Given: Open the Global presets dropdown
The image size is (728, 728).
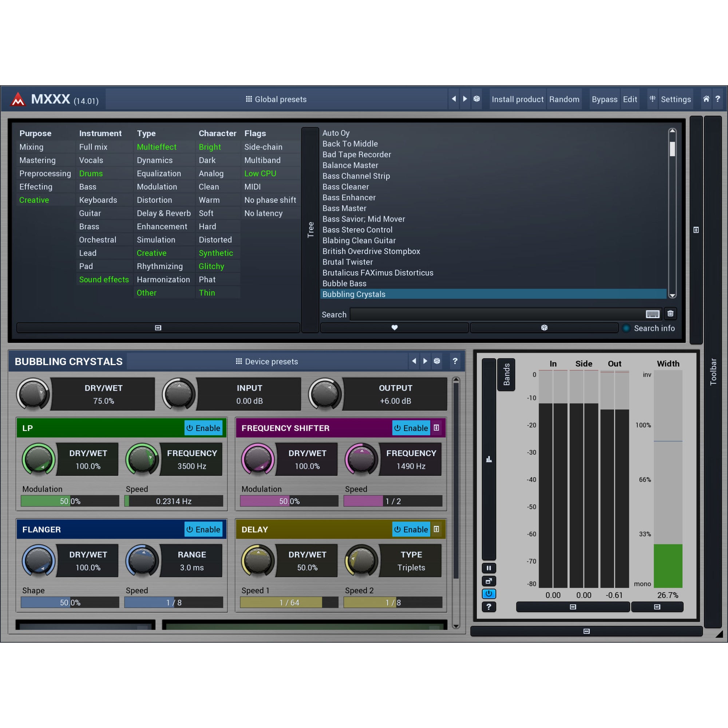Looking at the screenshot, I should [x=276, y=99].
